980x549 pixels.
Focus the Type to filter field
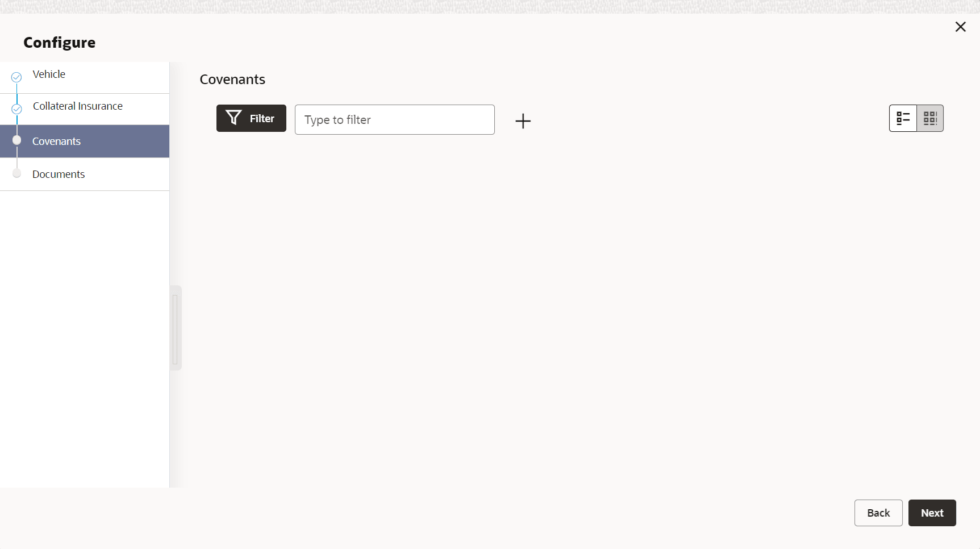click(394, 119)
